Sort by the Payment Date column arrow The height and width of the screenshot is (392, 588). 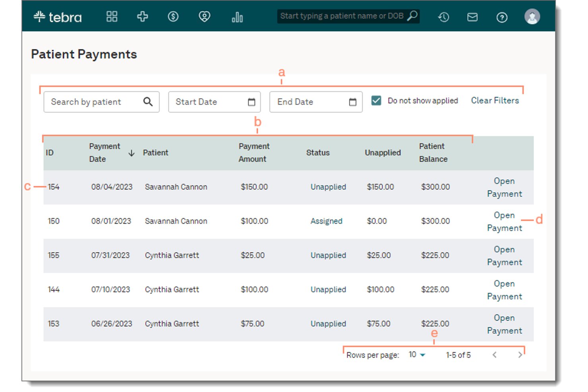point(132,153)
